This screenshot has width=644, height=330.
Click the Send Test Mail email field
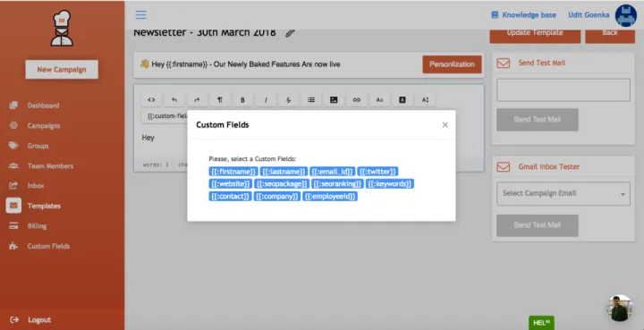pos(563,90)
